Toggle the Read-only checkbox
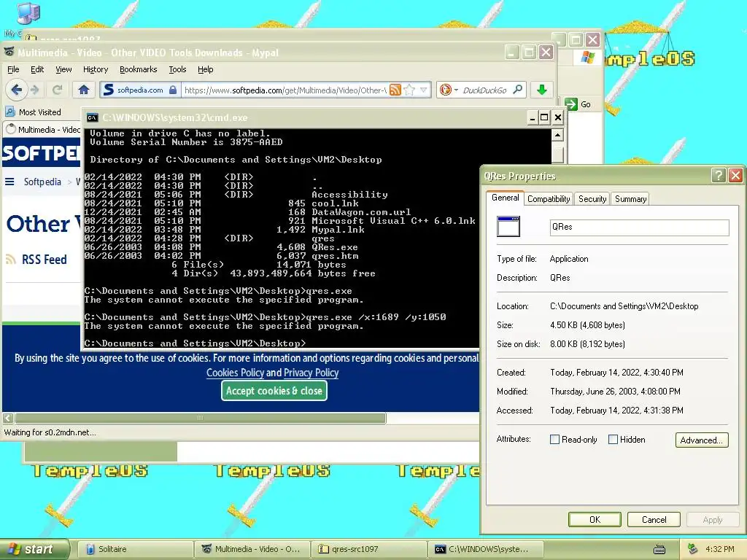Image resolution: width=747 pixels, height=560 pixels. tap(554, 440)
